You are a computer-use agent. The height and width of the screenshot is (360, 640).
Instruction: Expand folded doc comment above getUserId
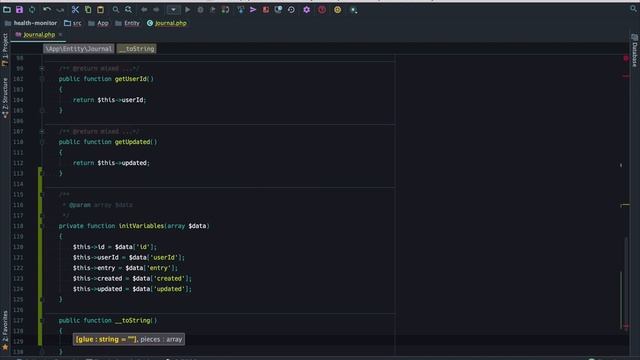point(42,69)
